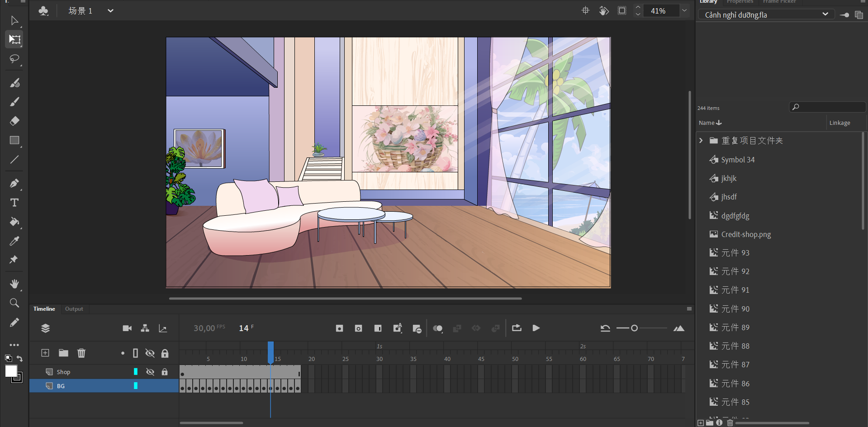Select the Text tool
868x427 pixels.
click(x=14, y=203)
